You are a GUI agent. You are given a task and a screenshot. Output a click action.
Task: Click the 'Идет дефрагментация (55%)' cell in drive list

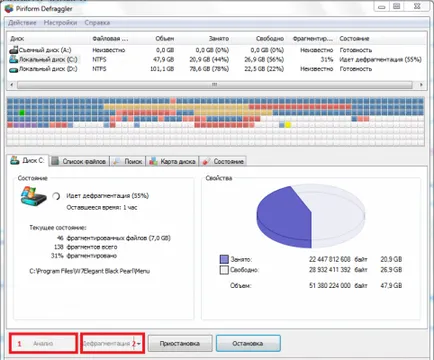[380, 60]
